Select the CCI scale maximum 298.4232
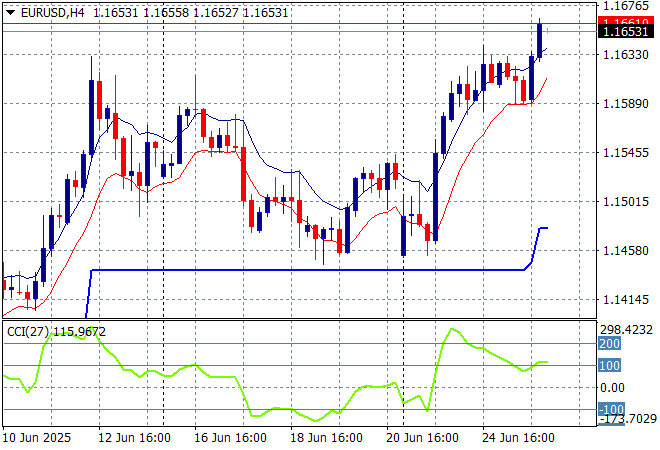The image size is (660, 450). tap(626, 330)
